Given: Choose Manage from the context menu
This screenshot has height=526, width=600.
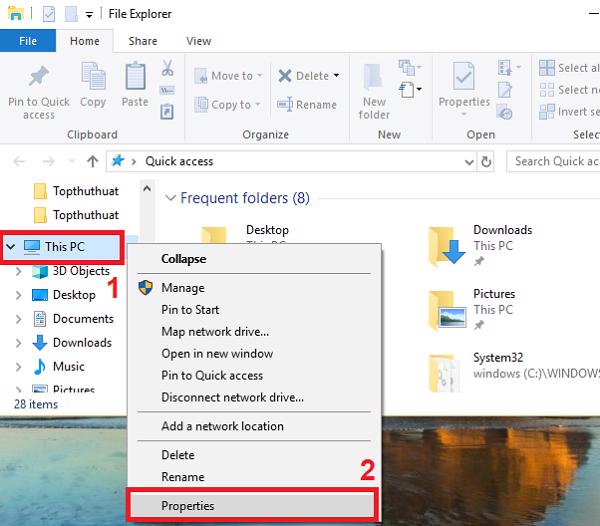Looking at the screenshot, I should pos(182,288).
